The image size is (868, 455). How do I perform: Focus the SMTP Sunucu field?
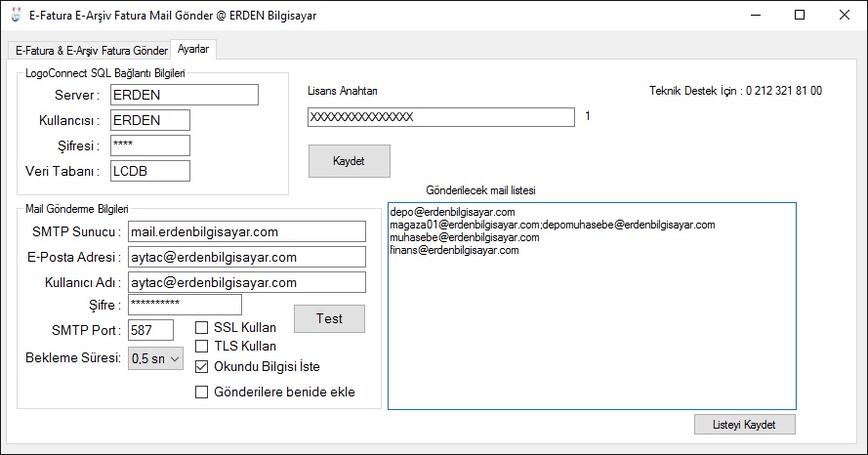[x=246, y=231]
